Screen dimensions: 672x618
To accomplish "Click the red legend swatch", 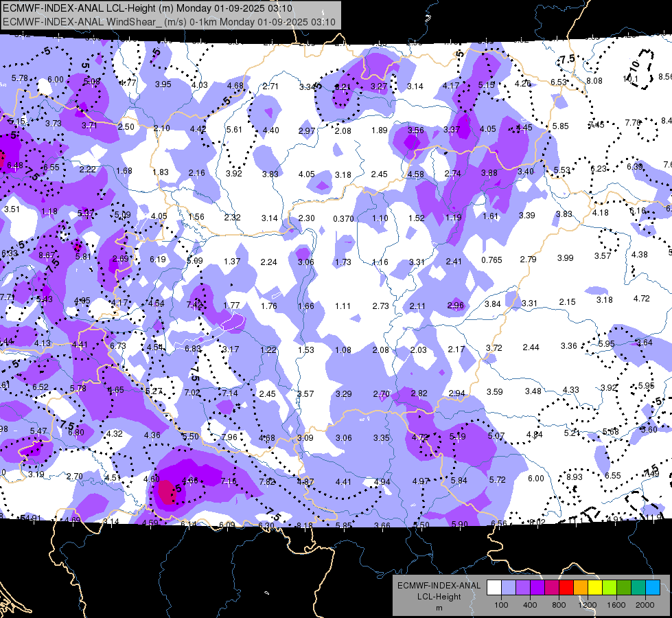I will click(x=566, y=588).
